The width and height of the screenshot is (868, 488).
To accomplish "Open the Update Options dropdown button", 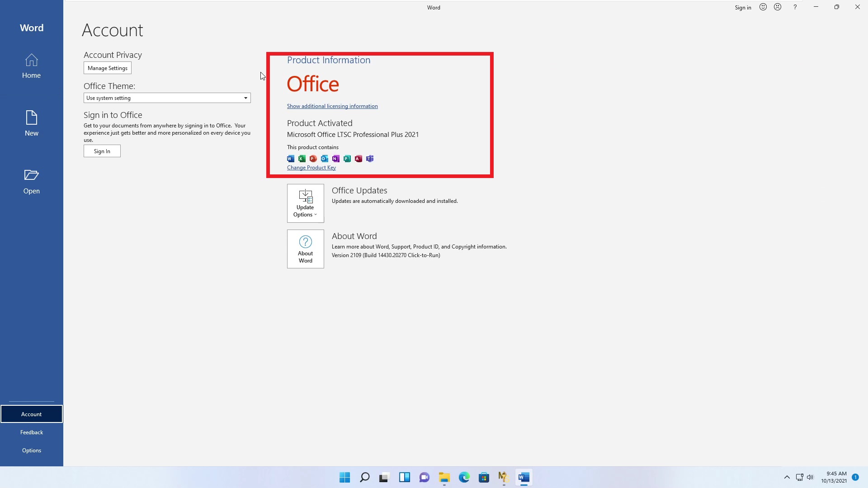I will tap(306, 203).
